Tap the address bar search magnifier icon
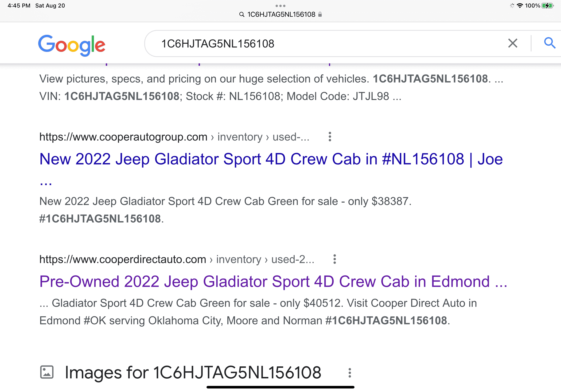The image size is (561, 392). (x=242, y=15)
